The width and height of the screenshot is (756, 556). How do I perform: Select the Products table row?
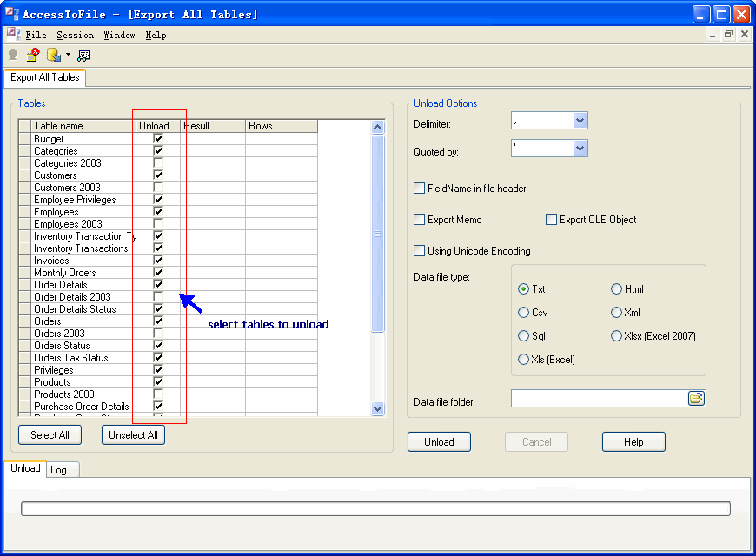(168, 382)
